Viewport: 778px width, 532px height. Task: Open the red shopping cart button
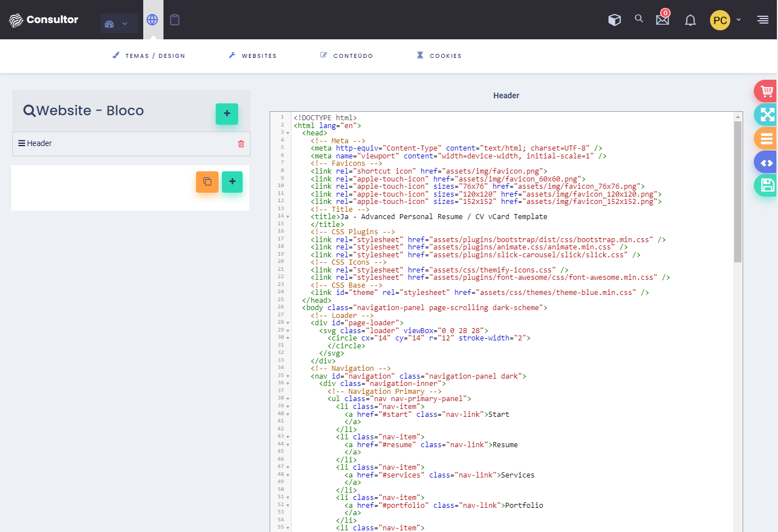point(766,91)
